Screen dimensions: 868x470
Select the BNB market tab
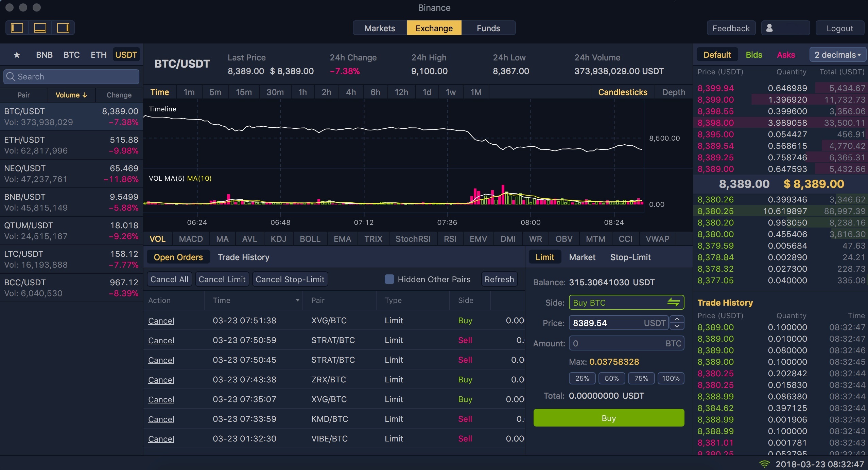click(x=44, y=55)
